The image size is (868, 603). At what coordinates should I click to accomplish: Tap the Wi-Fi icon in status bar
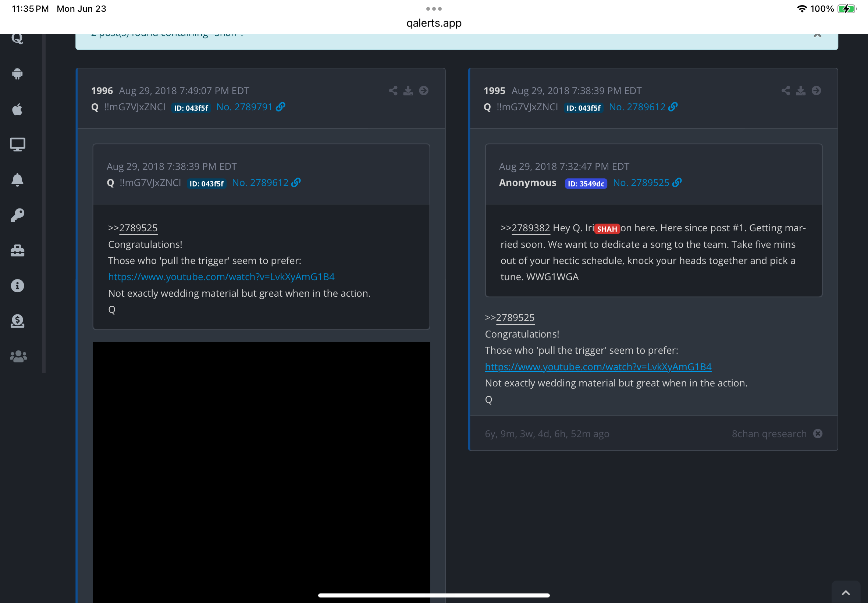click(x=802, y=9)
